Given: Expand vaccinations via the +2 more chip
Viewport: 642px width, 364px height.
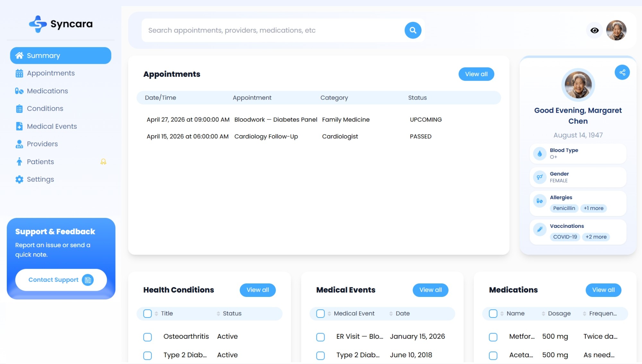Looking at the screenshot, I should pos(596,237).
